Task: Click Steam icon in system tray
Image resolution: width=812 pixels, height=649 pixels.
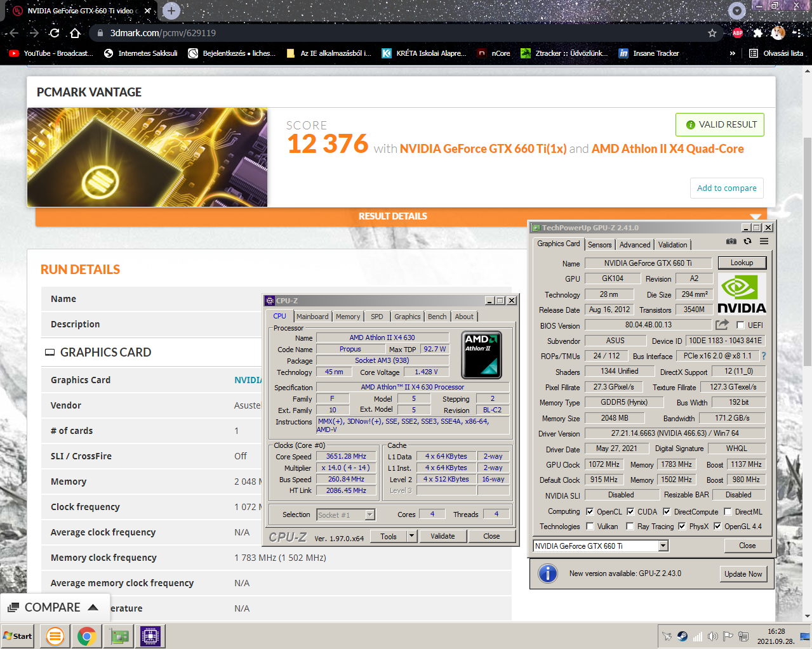Action: [x=682, y=636]
